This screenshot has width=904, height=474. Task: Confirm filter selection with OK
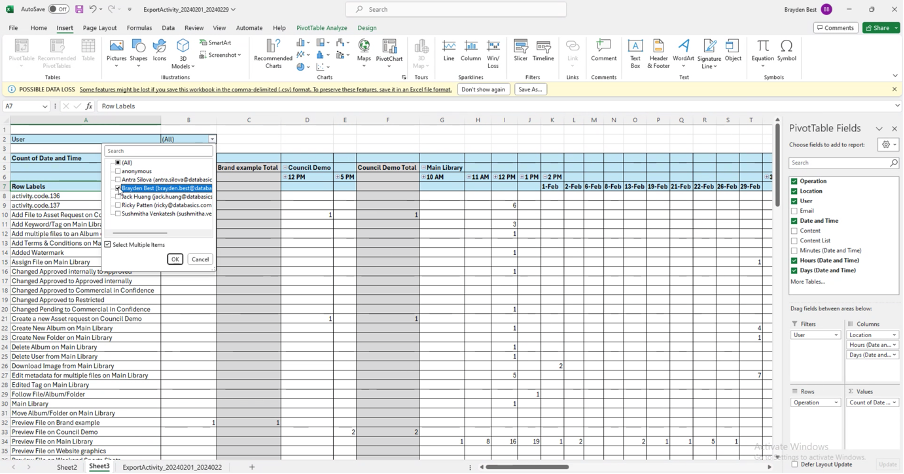175,259
